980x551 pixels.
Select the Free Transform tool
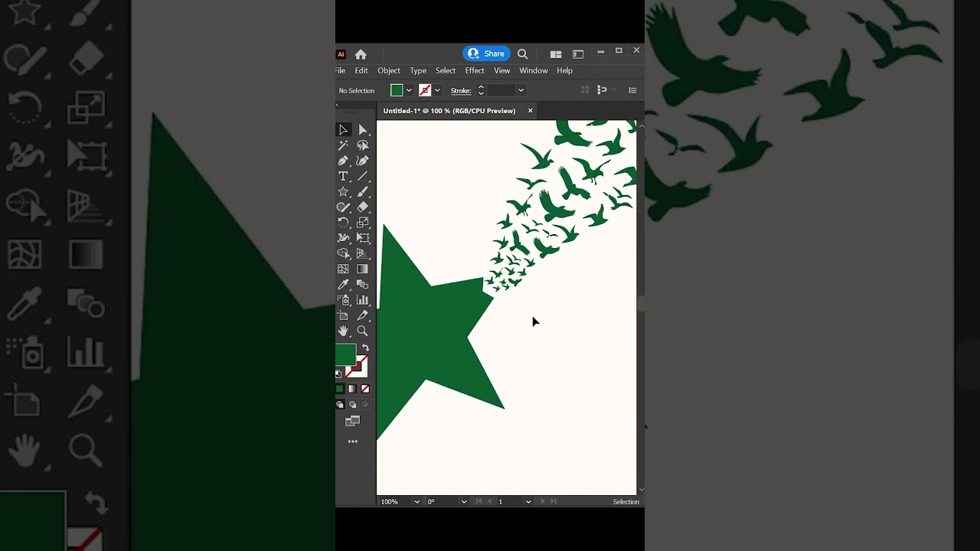coord(363,238)
